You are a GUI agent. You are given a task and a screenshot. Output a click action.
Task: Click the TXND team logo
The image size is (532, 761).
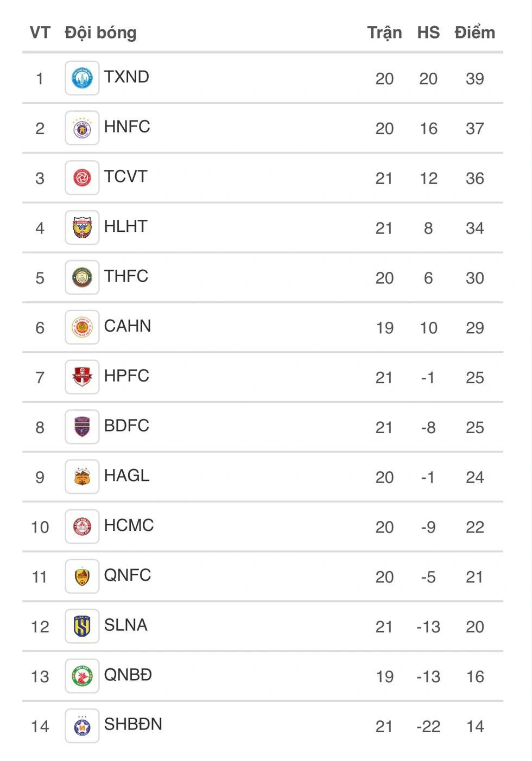point(82,78)
